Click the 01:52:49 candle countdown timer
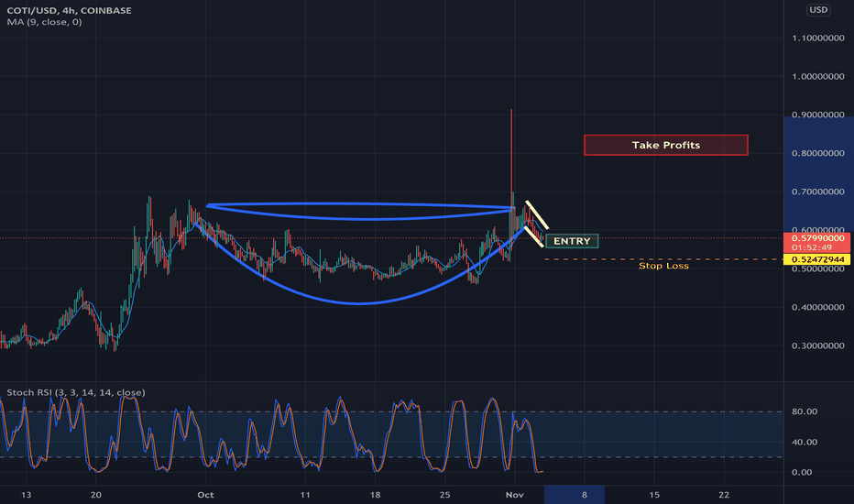854x504 pixels. coord(812,248)
